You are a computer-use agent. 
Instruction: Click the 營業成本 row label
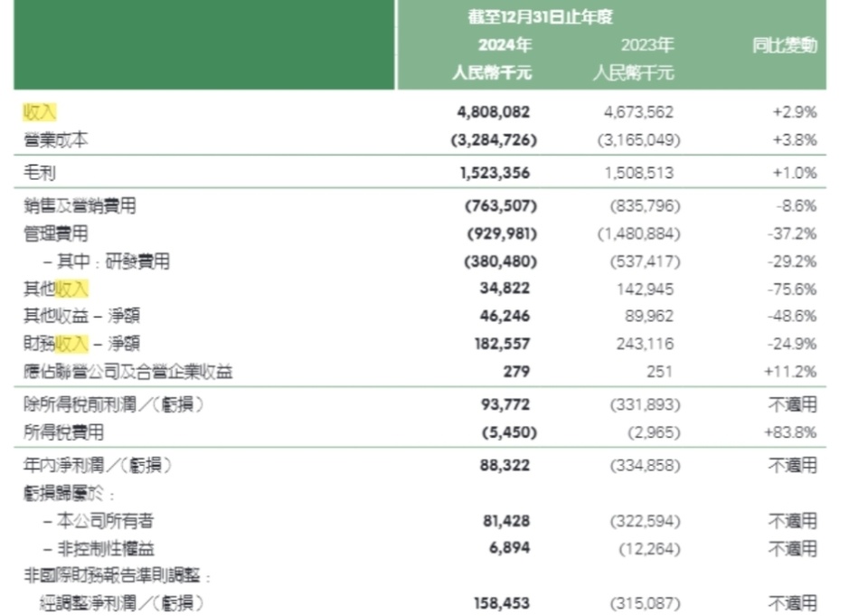click(55, 139)
